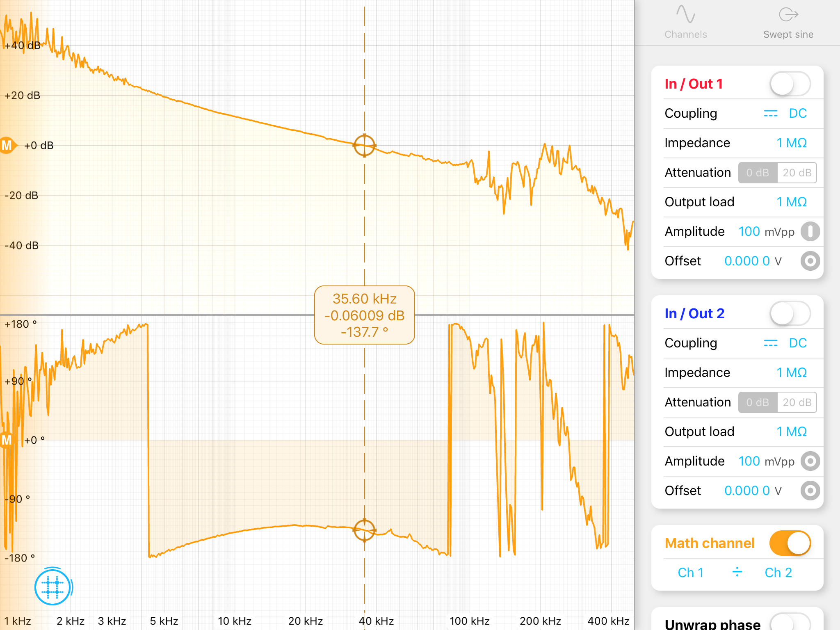Choose Math channel second operand Ch 2
This screenshot has height=630, width=840.
click(x=778, y=572)
